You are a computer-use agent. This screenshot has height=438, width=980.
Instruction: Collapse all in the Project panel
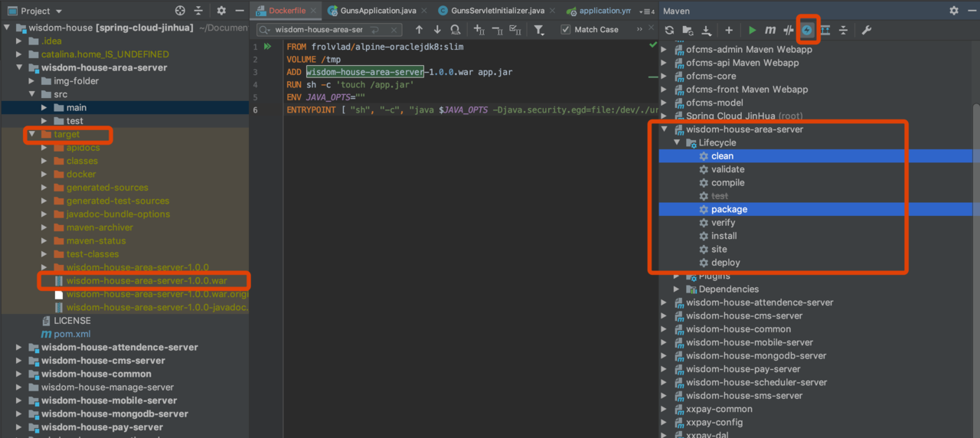coord(198,11)
